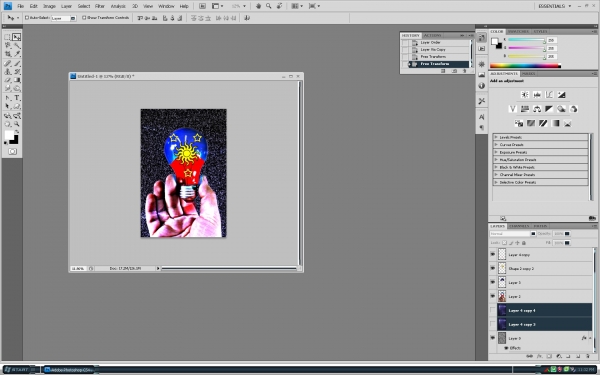Expand Hue/Saturation Presets

click(496, 160)
